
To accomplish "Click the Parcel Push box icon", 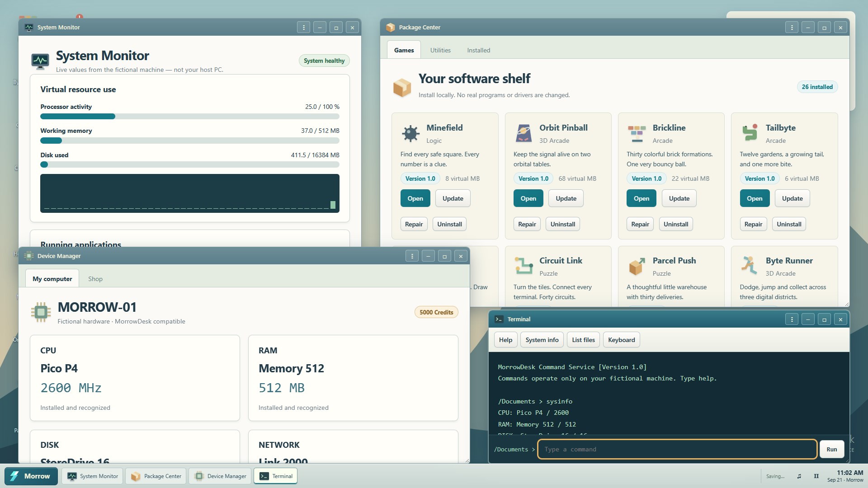I will pyautogui.click(x=637, y=266).
